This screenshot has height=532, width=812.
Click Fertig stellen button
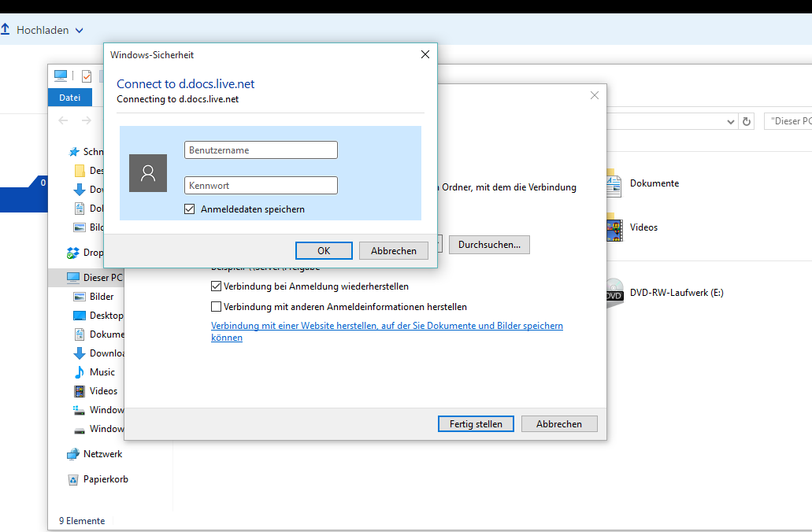pyautogui.click(x=476, y=424)
